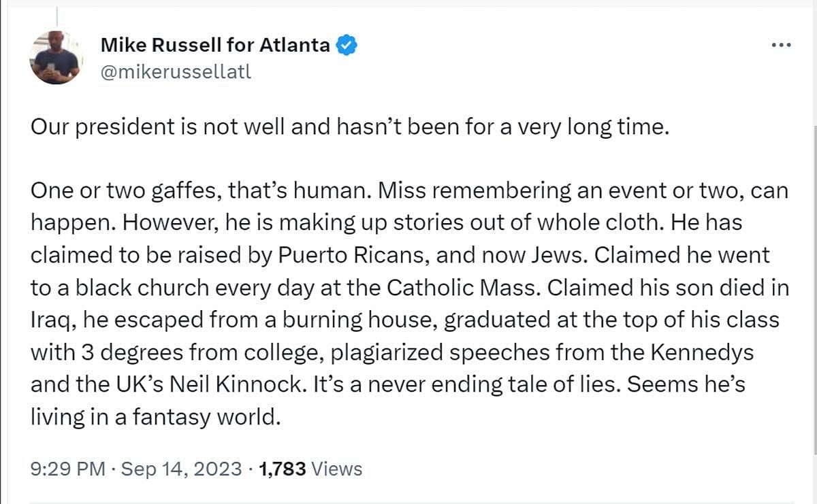Click the blue verified checkmark badge
The height and width of the screenshot is (504, 817).
[347, 46]
